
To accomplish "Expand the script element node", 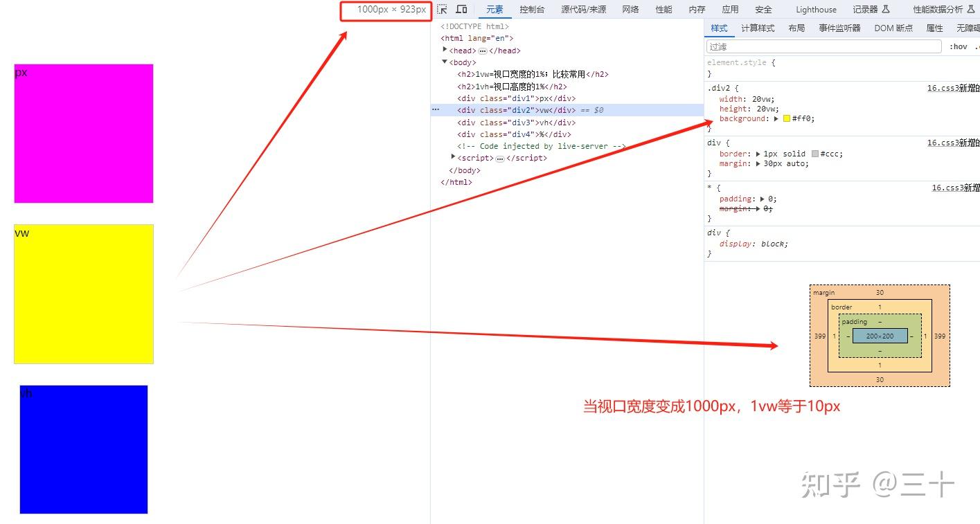I will [x=452, y=157].
